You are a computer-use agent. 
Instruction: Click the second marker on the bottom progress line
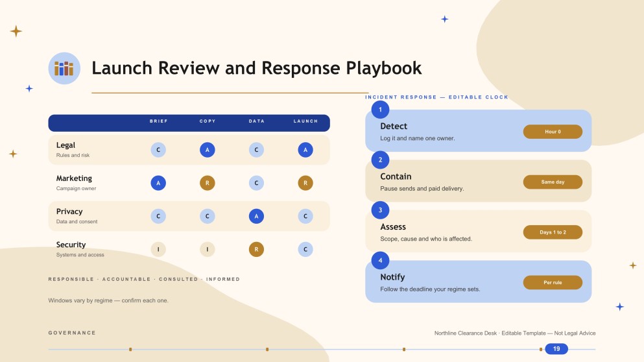[267, 349]
